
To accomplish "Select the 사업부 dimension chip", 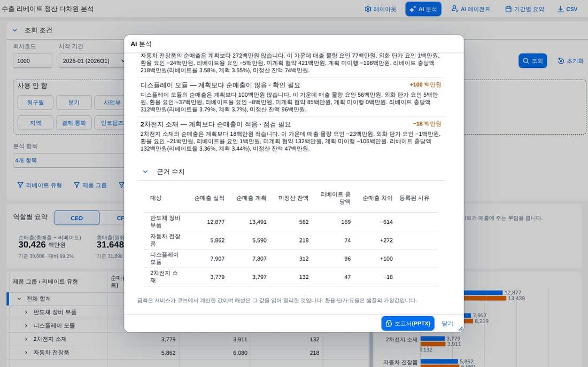I will click(110, 103).
